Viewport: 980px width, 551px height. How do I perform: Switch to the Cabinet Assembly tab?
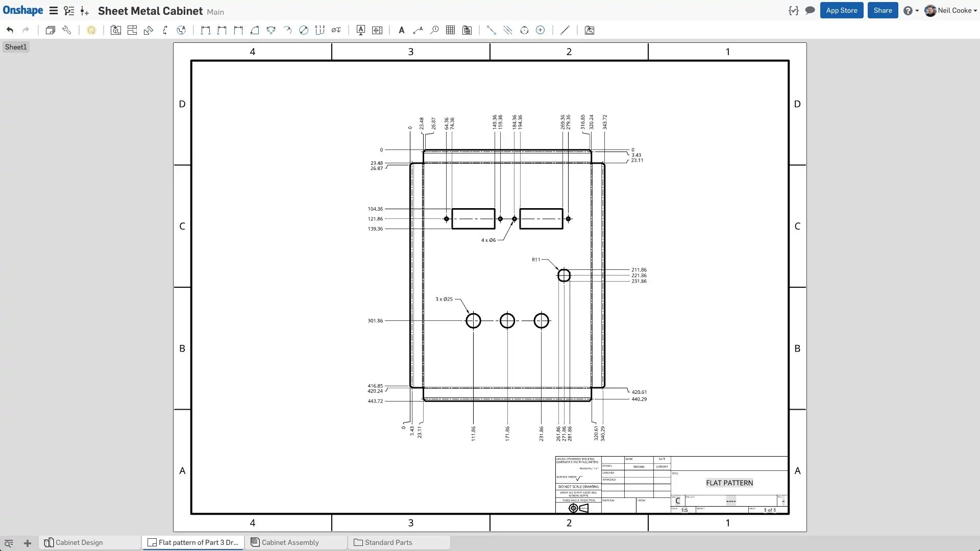(290, 542)
